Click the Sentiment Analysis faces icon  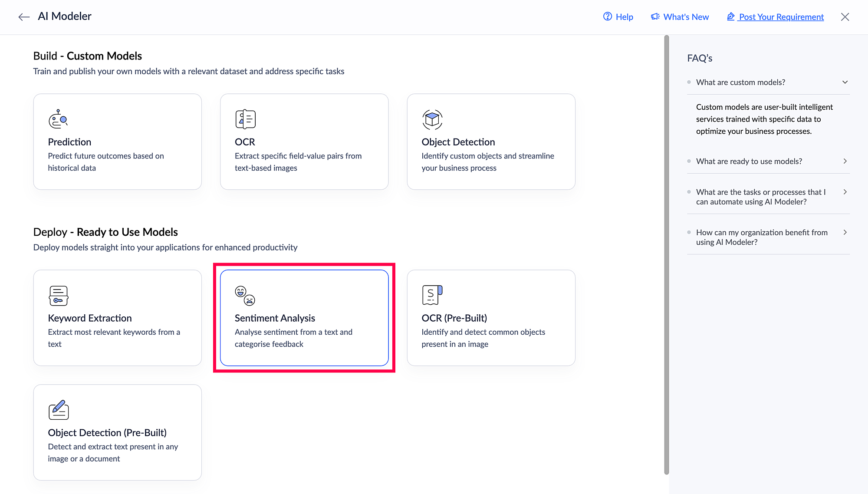[x=245, y=296]
